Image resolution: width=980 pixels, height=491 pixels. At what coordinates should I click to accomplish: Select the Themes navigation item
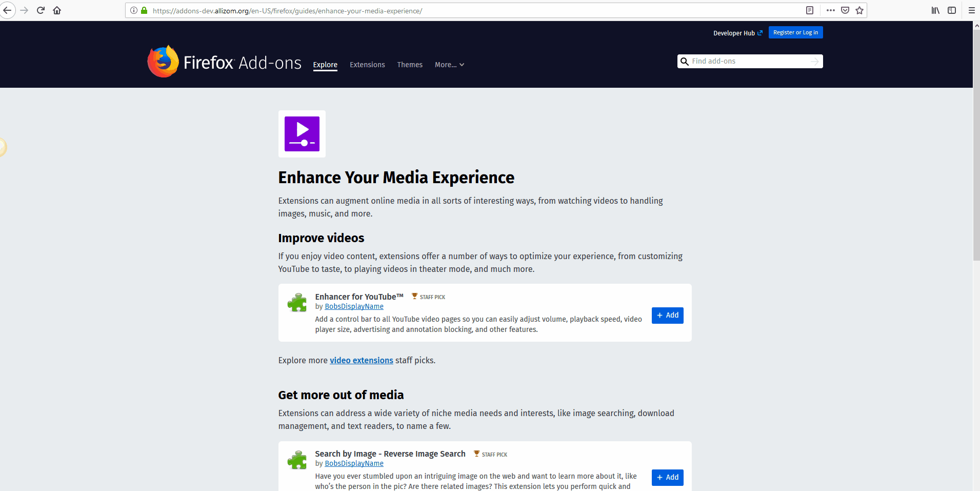pos(409,65)
